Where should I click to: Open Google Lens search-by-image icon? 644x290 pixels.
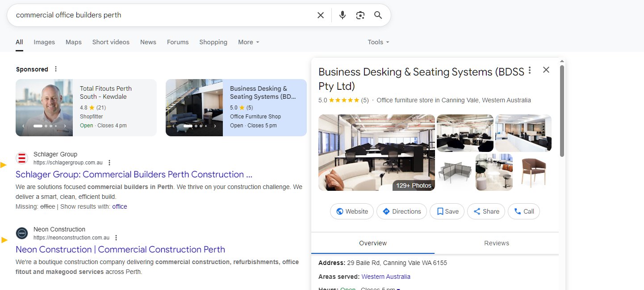[x=360, y=15]
